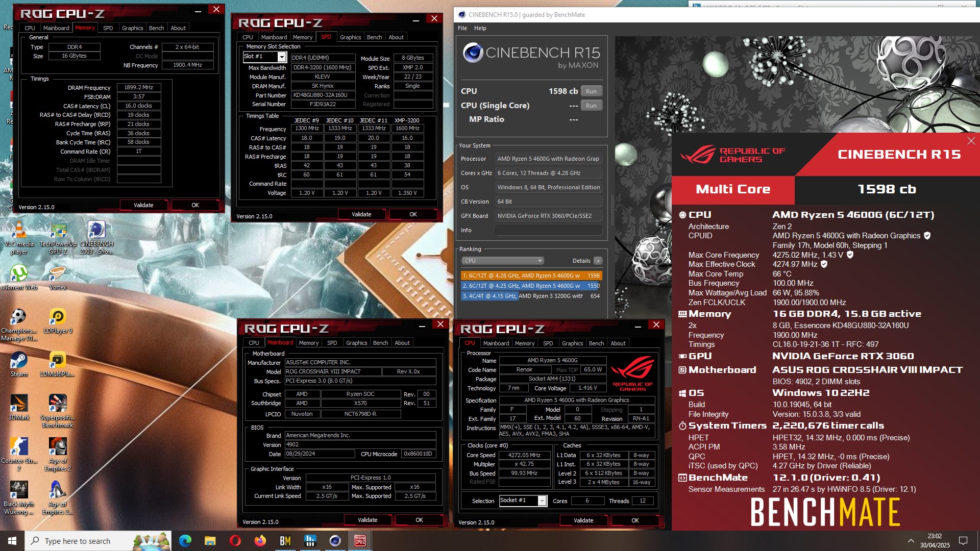Click DRAM Frequency 1899.2 MHz value
This screenshot has height=551, width=980.
point(139,88)
